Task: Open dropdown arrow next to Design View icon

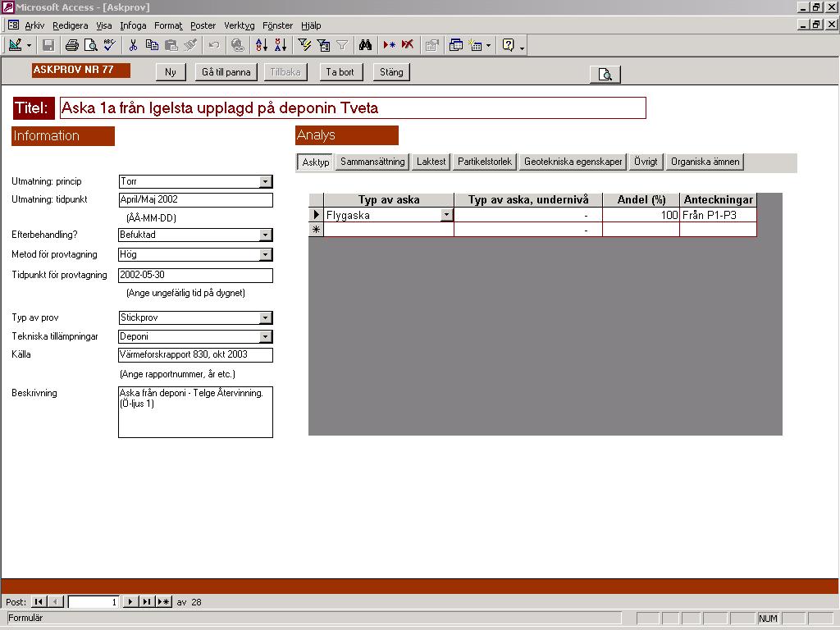Action: [x=29, y=46]
